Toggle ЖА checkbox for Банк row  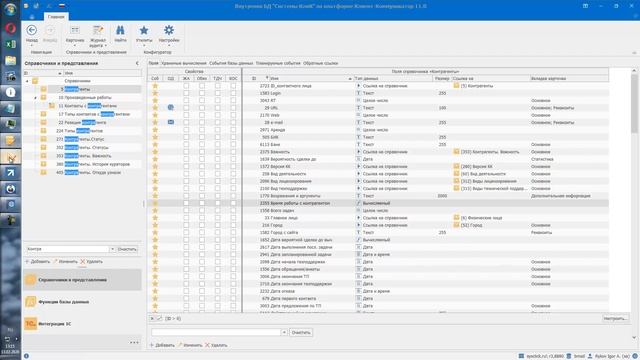(x=186, y=144)
